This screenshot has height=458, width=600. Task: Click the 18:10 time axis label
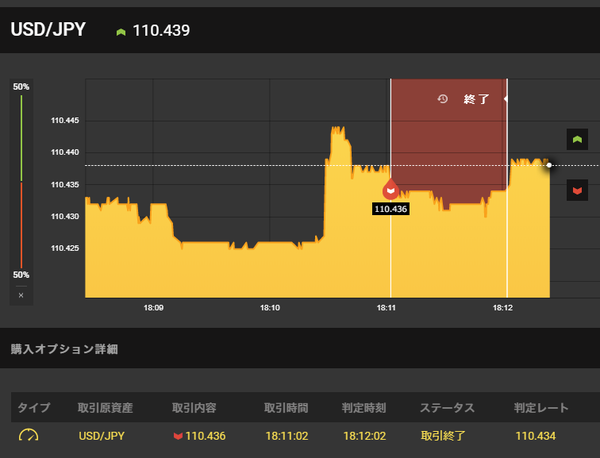(x=270, y=308)
